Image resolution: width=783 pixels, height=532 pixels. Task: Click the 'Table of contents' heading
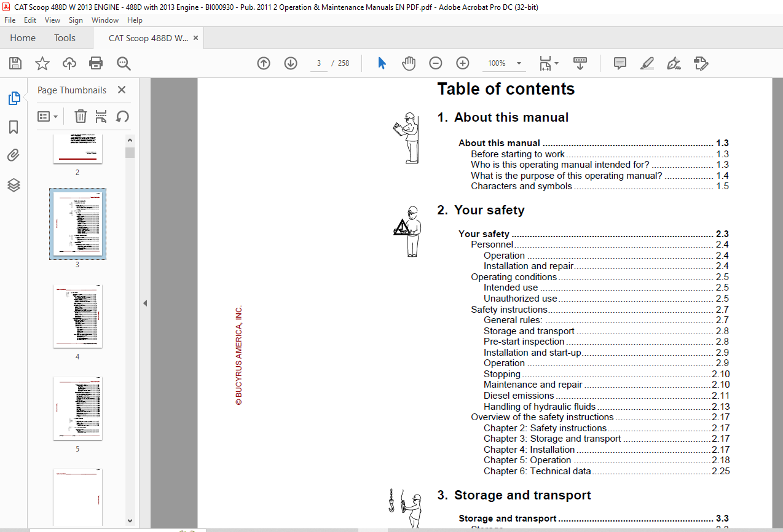tap(506, 89)
